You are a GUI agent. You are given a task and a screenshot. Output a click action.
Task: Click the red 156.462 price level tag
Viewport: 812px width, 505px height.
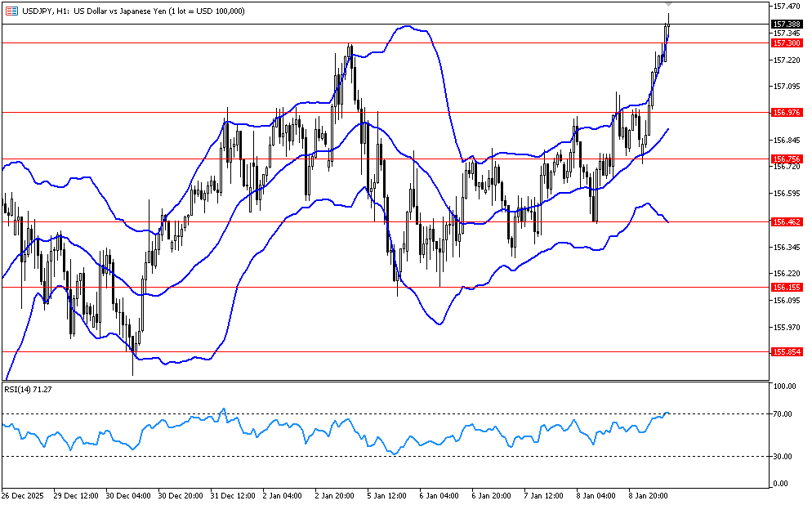787,221
